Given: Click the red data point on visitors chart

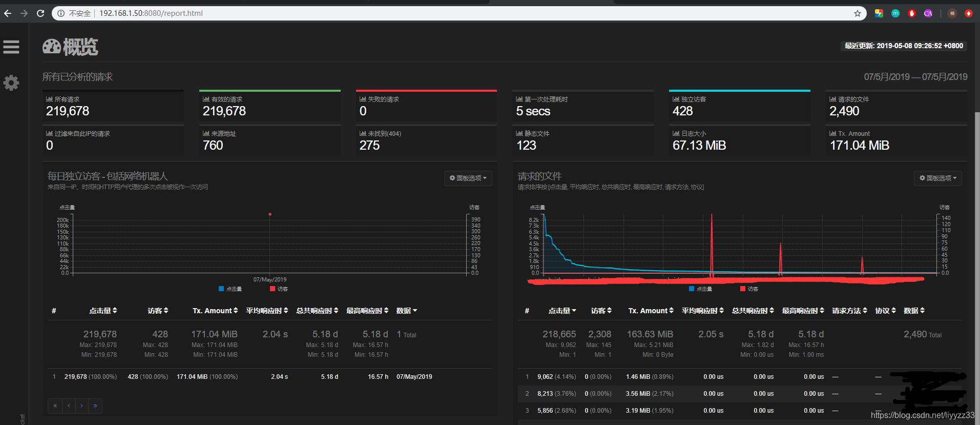Looking at the screenshot, I should click(270, 214).
